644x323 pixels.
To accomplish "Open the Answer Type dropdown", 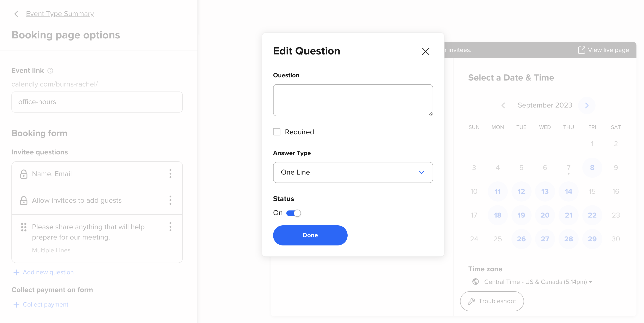I will pyautogui.click(x=353, y=172).
